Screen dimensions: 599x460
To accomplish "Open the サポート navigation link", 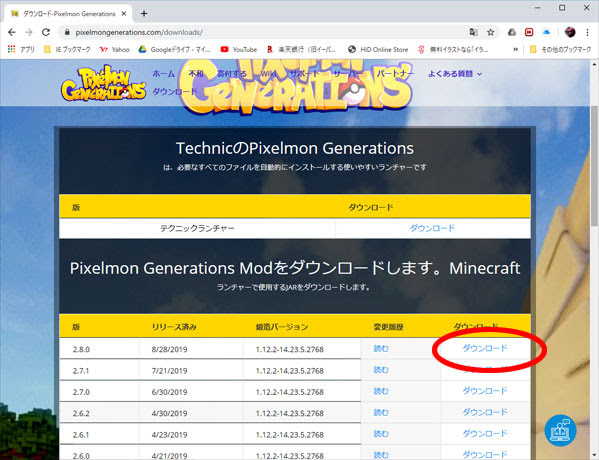I will coord(304,74).
